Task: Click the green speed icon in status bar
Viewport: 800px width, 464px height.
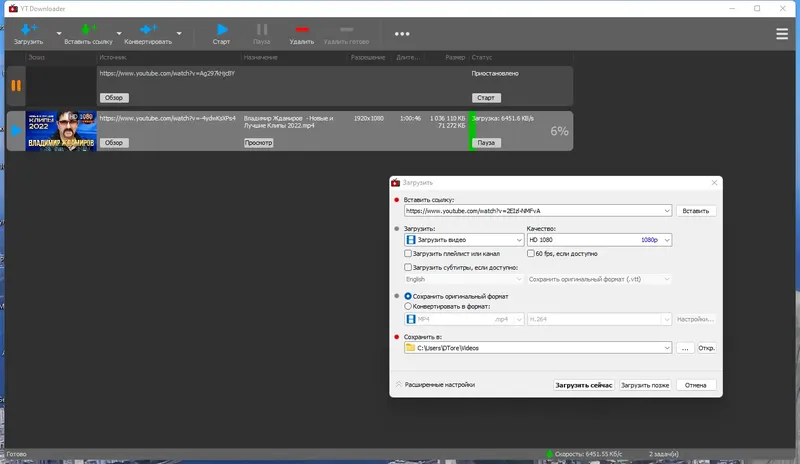Action: pyautogui.click(x=549, y=454)
